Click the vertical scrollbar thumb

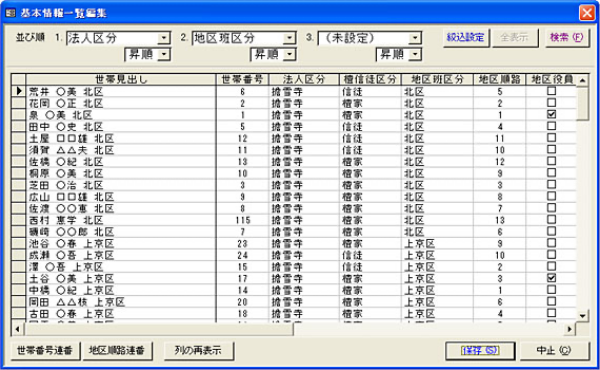(582, 103)
